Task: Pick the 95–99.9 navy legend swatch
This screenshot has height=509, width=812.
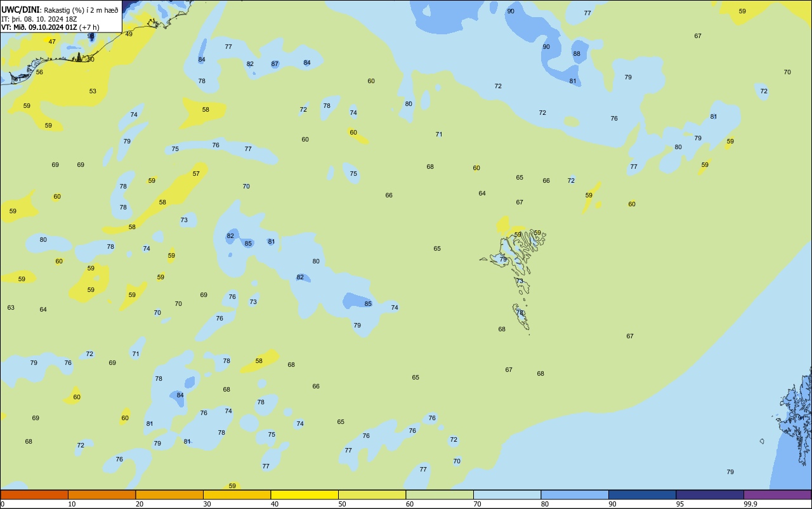Action: (710, 494)
